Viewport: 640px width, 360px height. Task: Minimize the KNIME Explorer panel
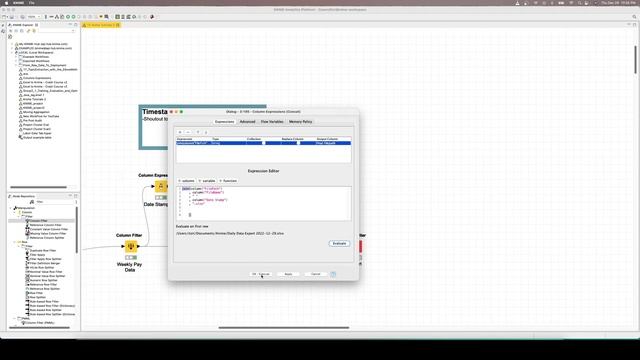pos(71,25)
